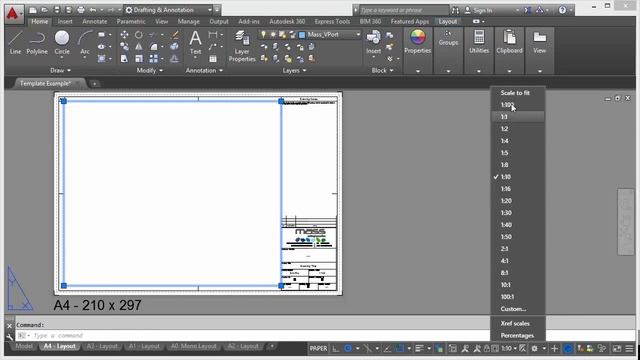The width and height of the screenshot is (640, 360).
Task: Switch to the Insert ribbon tab
Action: (65, 21)
